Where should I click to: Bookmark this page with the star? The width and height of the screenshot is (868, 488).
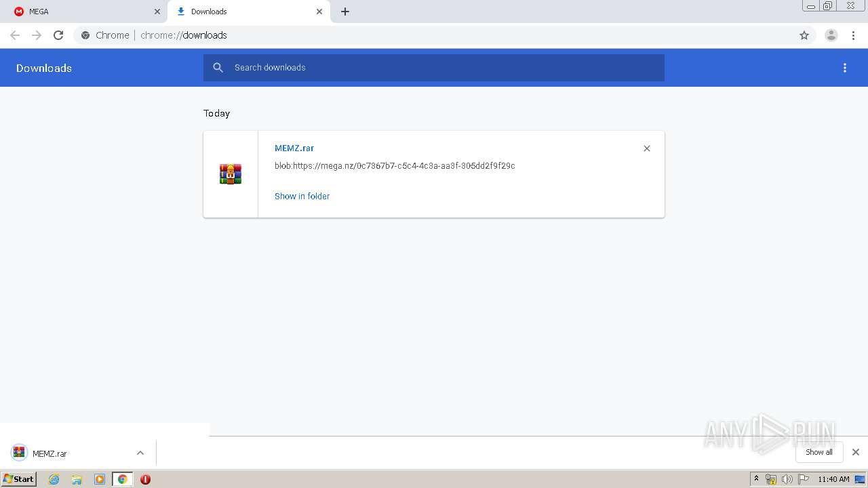[804, 35]
